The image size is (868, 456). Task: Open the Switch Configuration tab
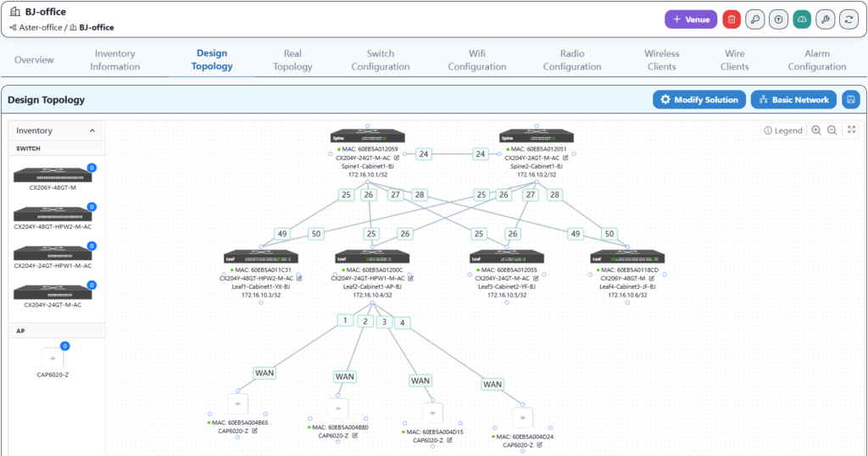(381, 59)
